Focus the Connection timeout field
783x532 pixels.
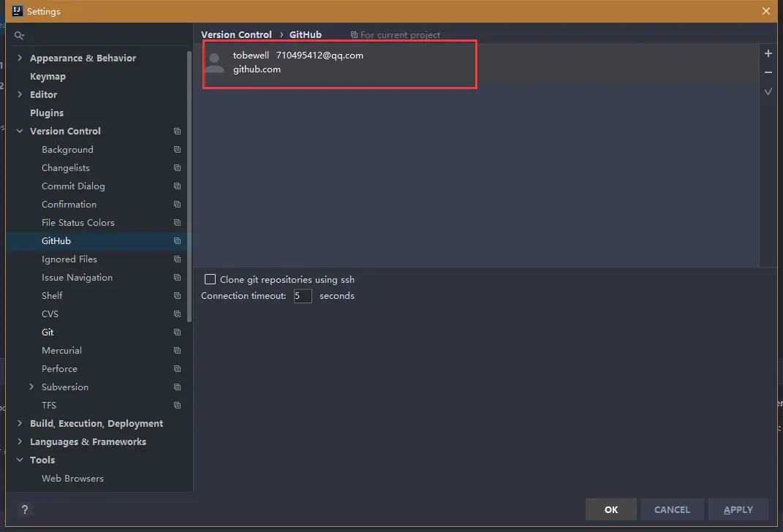(303, 296)
